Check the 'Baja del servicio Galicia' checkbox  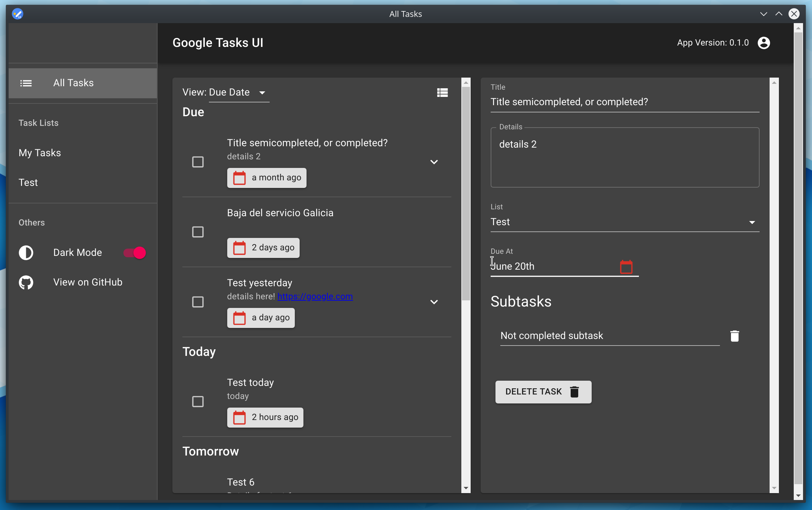click(198, 232)
